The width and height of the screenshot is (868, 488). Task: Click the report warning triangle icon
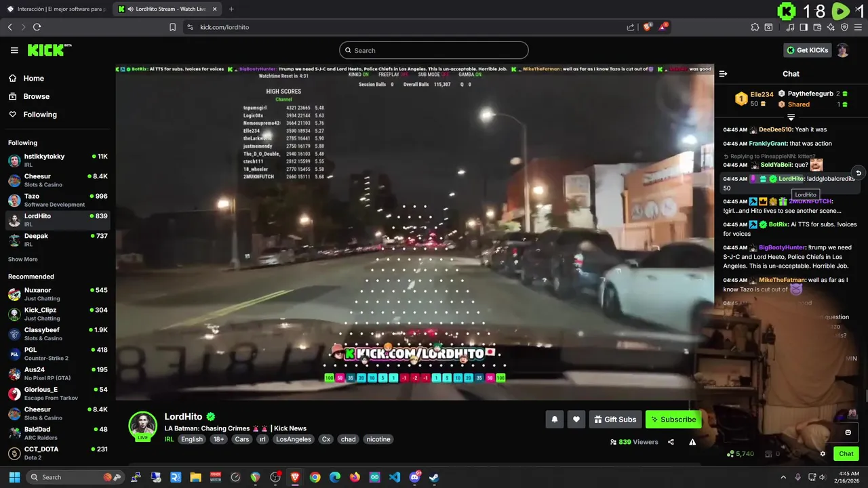(692, 442)
